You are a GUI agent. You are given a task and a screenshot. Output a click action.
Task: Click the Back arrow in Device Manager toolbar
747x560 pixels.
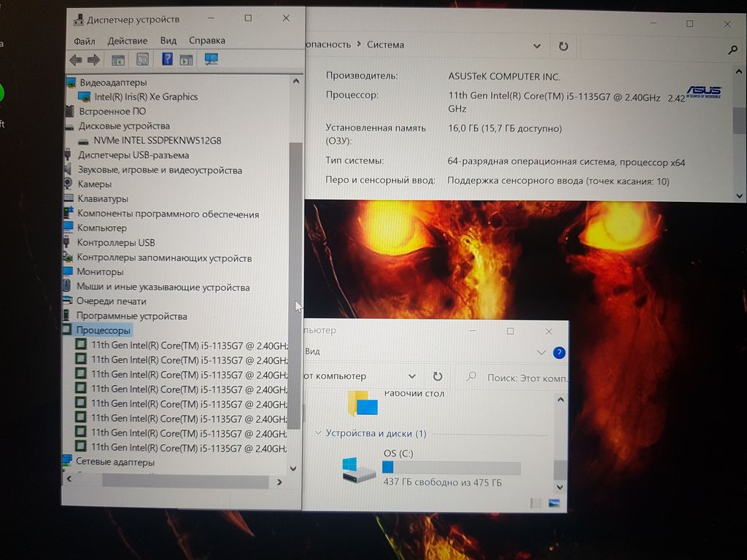(75, 60)
